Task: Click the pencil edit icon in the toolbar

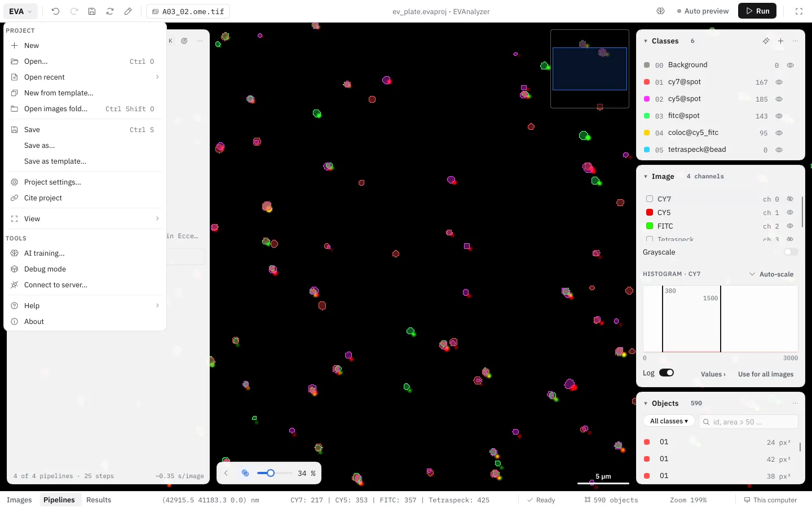Action: pos(128,11)
